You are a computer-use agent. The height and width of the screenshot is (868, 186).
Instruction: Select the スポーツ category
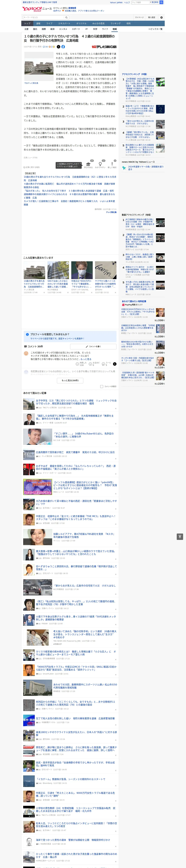(76, 29)
